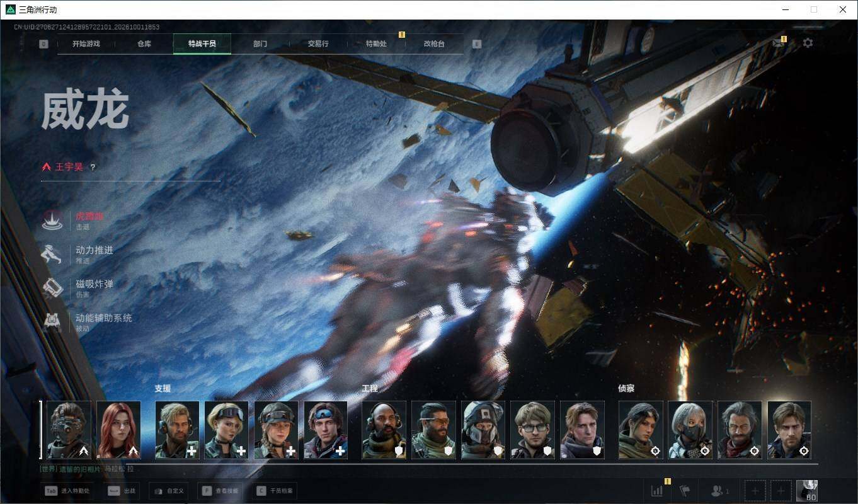Screen dimensions: 858x504
Task: Select the masked assault operator with goggles
Action: 69,430
